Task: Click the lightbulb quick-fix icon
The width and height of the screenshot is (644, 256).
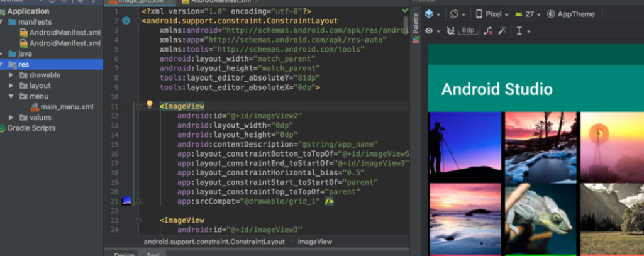Action: 150,104
